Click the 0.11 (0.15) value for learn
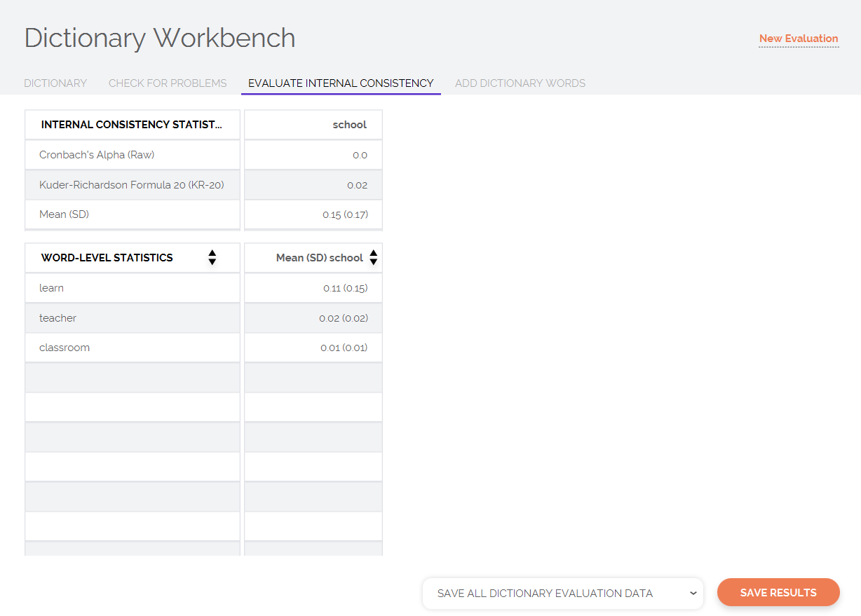The height and width of the screenshot is (616, 861). tap(346, 288)
